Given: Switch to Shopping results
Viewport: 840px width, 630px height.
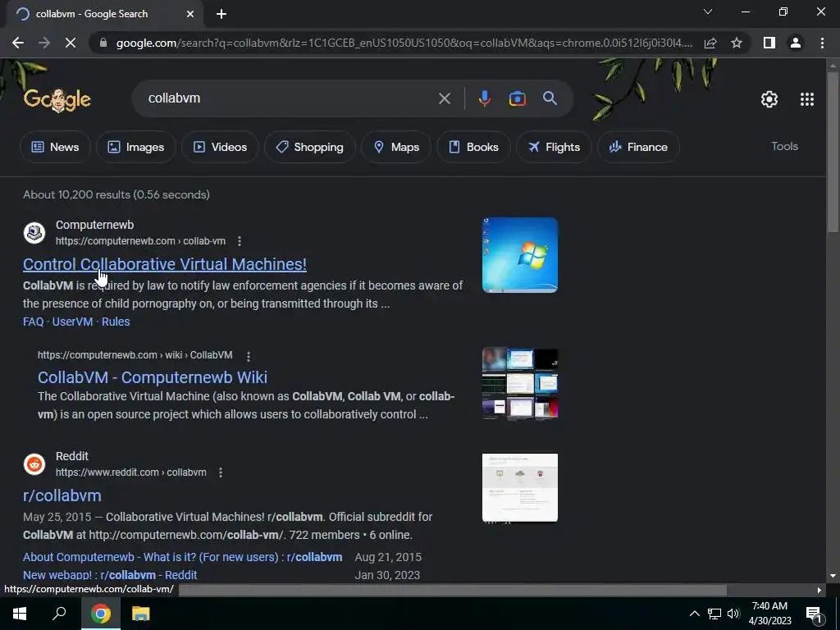Looking at the screenshot, I should click(309, 147).
